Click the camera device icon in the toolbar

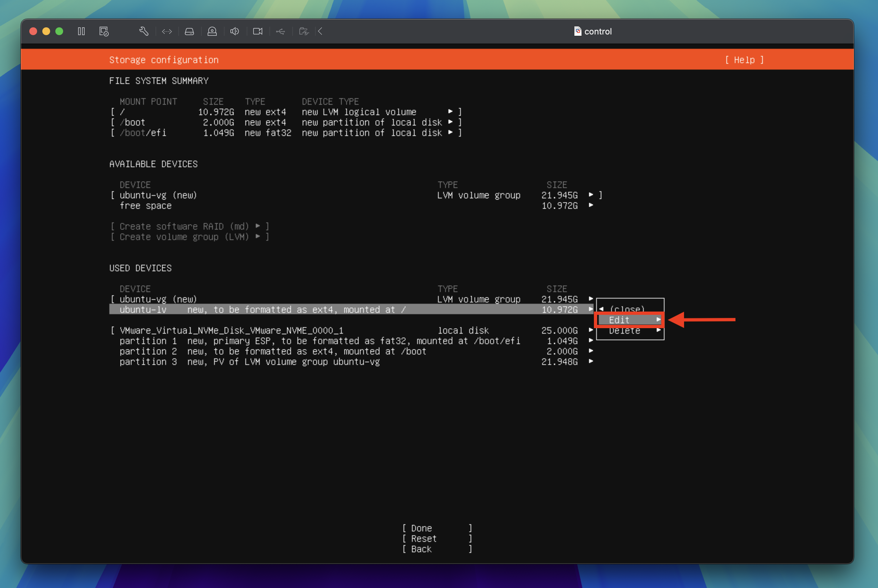(x=213, y=32)
